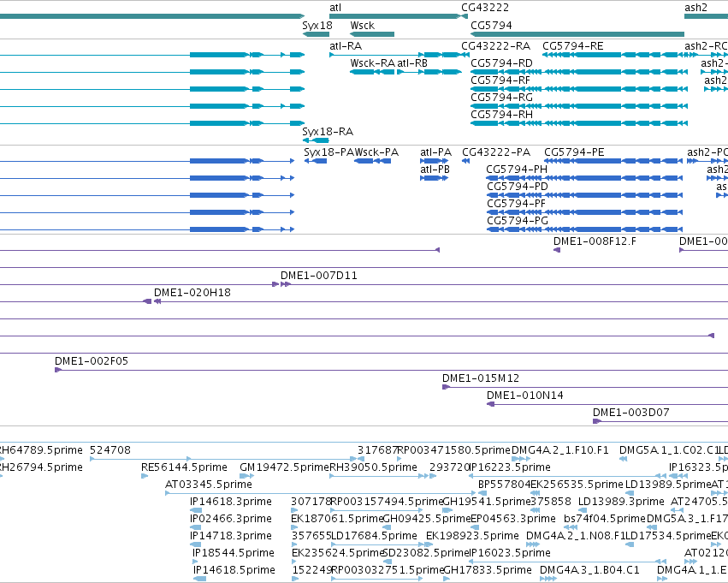Screen dimensions: 728x583
Task: Select the CG43222 gene label
Action: tap(485, 8)
